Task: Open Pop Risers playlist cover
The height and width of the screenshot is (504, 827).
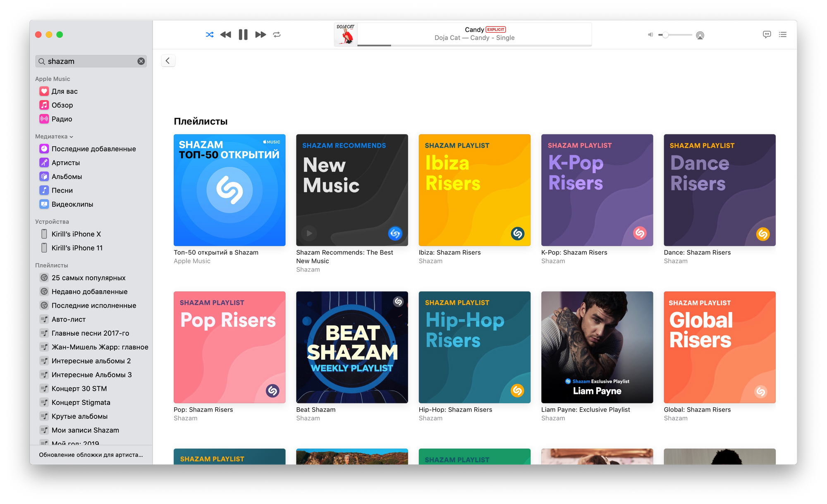Action: click(x=229, y=347)
